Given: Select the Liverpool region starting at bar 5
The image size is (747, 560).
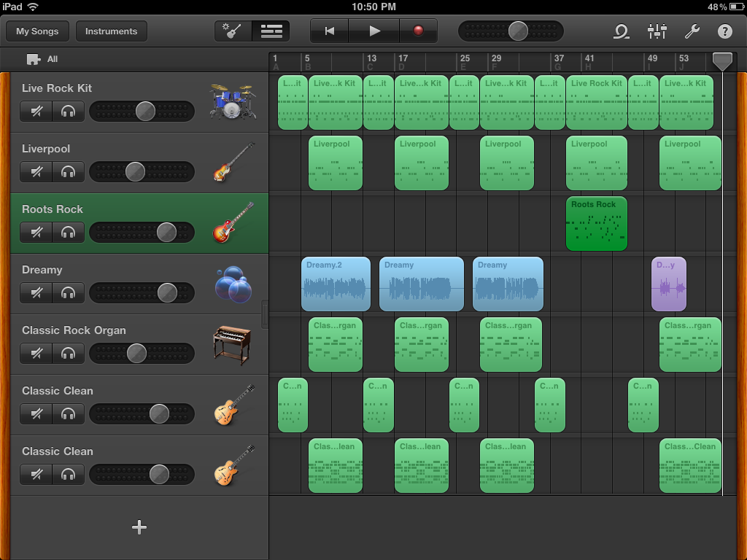Looking at the screenshot, I should tap(336, 163).
